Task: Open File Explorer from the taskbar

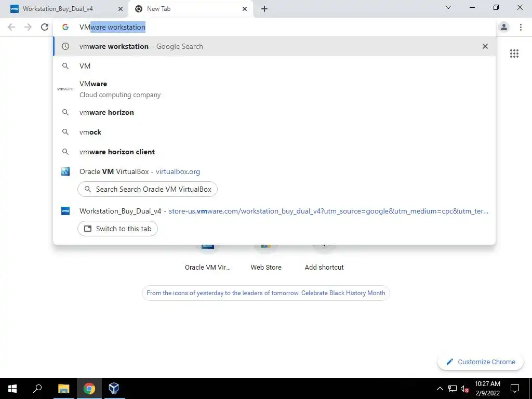Action: pyautogui.click(x=64, y=389)
